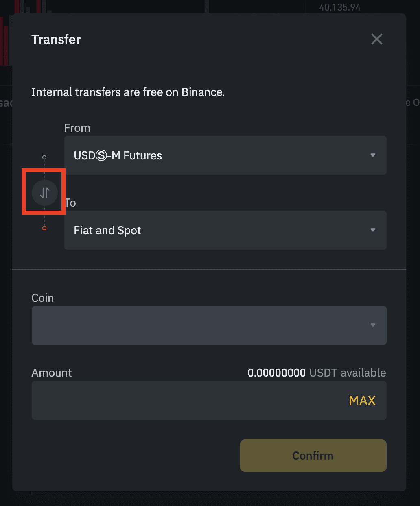Expand the Coin selector

[209, 325]
